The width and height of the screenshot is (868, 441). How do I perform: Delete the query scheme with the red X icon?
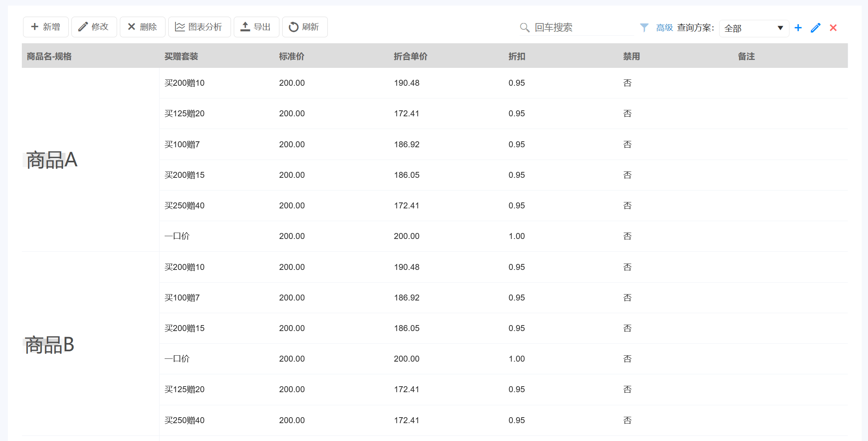click(x=833, y=28)
